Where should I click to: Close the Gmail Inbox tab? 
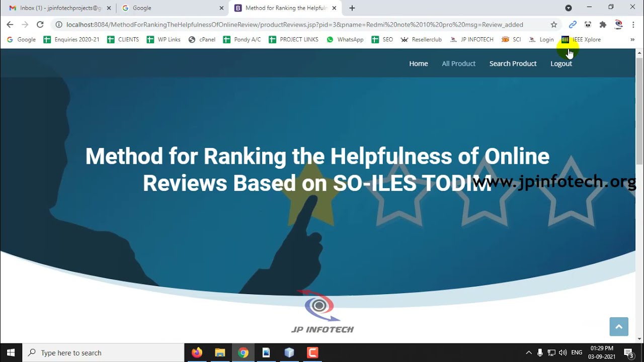click(109, 8)
